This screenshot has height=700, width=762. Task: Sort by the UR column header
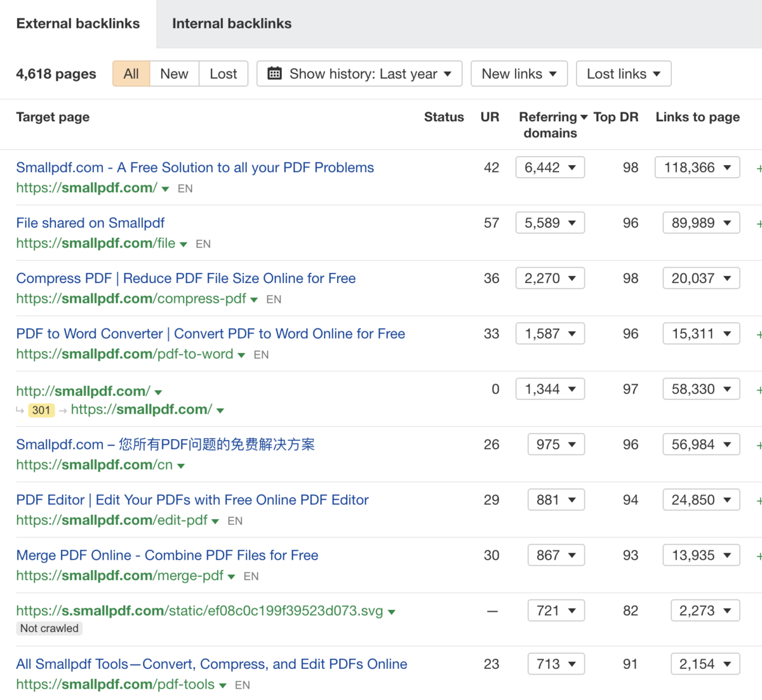(x=490, y=117)
